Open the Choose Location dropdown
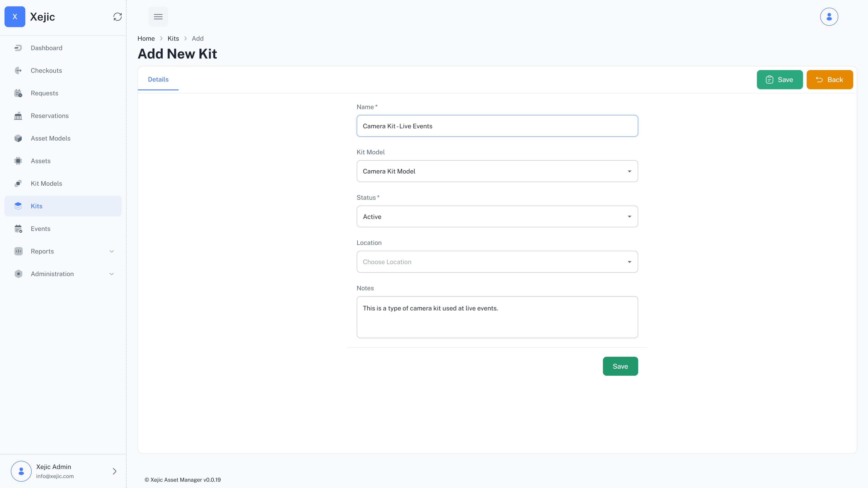 point(497,262)
